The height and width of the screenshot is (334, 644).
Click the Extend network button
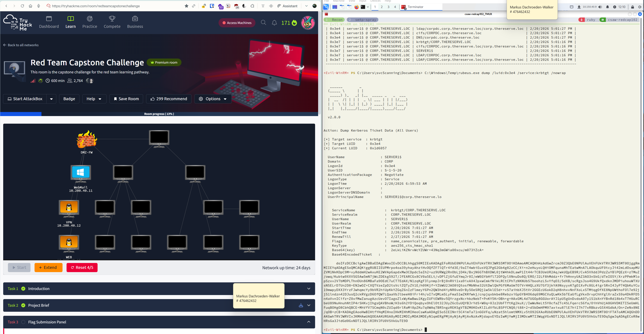click(48, 267)
